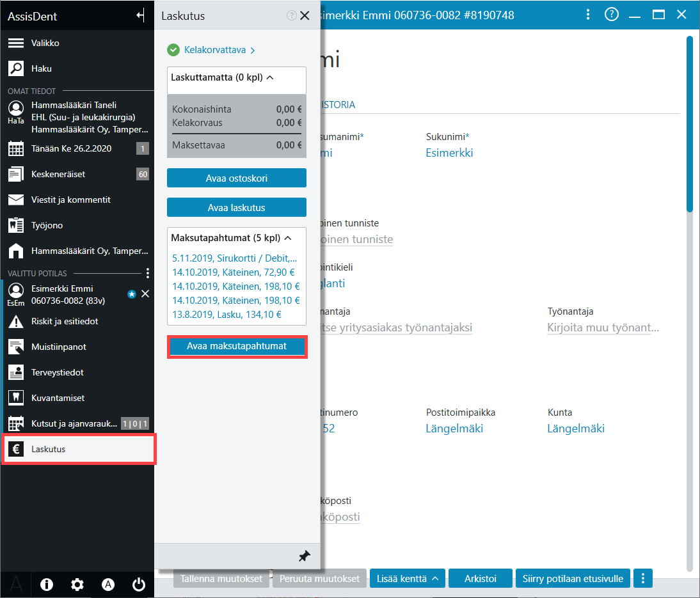Open the Haku search icon

click(16, 68)
